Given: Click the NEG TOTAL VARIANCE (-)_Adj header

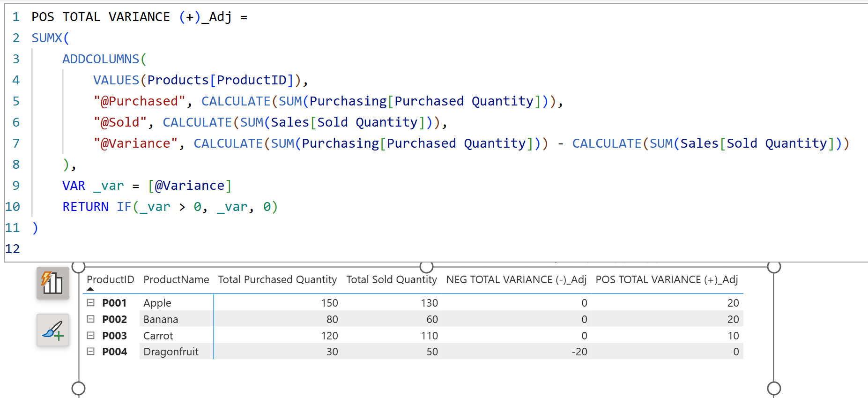Looking at the screenshot, I should coord(516,279).
